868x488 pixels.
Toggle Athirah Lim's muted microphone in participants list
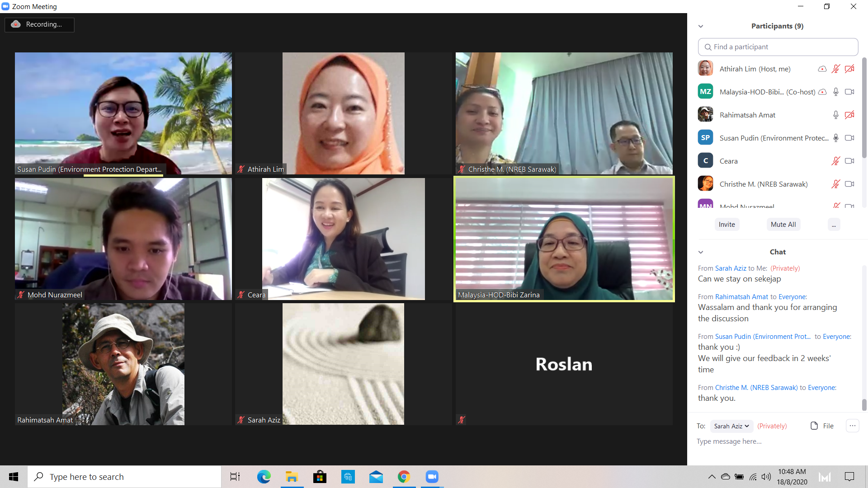coord(835,69)
